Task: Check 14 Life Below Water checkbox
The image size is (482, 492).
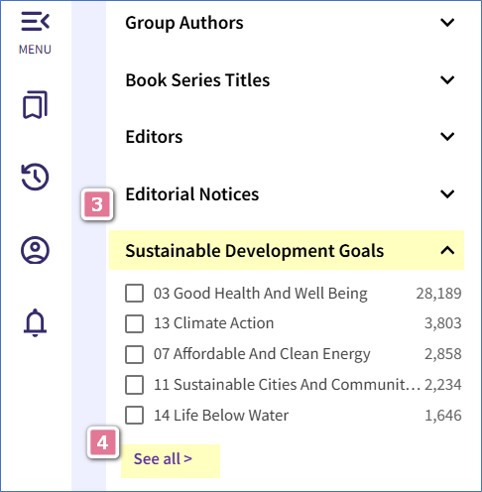Action: [135, 415]
